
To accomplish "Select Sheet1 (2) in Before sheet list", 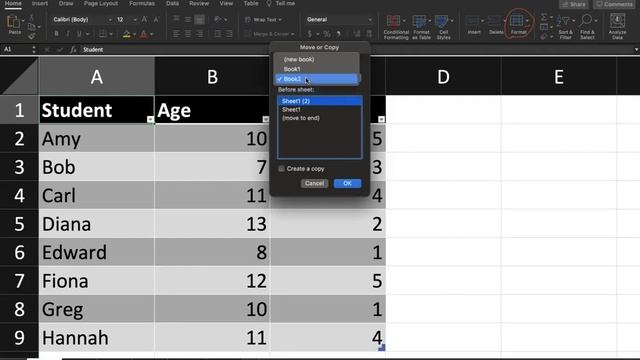I will tap(320, 101).
